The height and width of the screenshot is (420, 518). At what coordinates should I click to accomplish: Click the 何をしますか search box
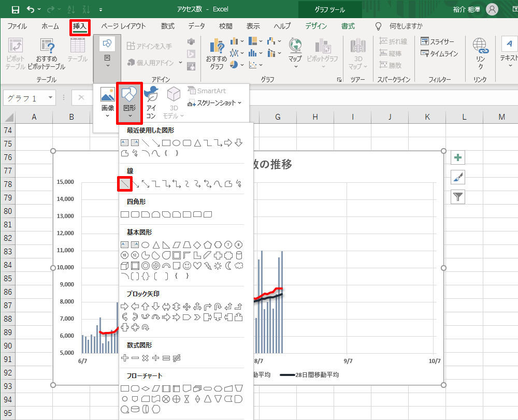point(406,26)
